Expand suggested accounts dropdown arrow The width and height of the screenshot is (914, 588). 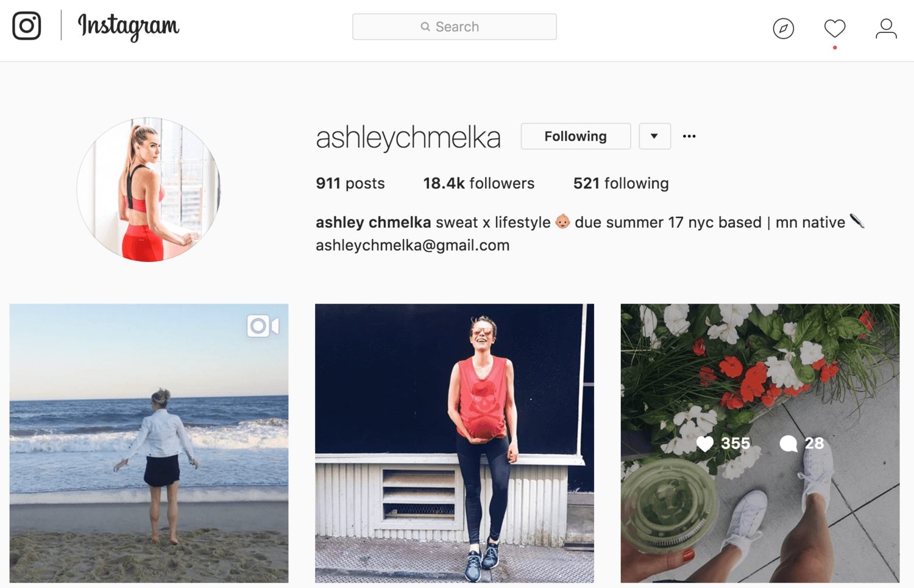[x=654, y=136]
